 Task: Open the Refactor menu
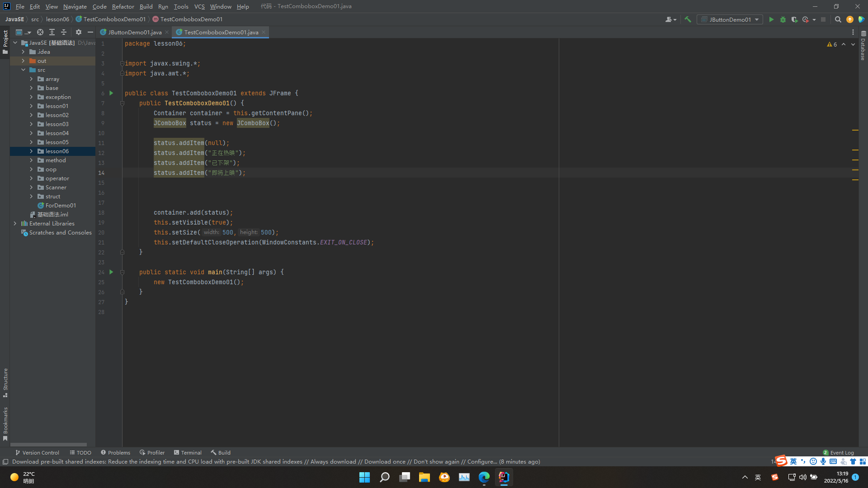click(x=123, y=6)
